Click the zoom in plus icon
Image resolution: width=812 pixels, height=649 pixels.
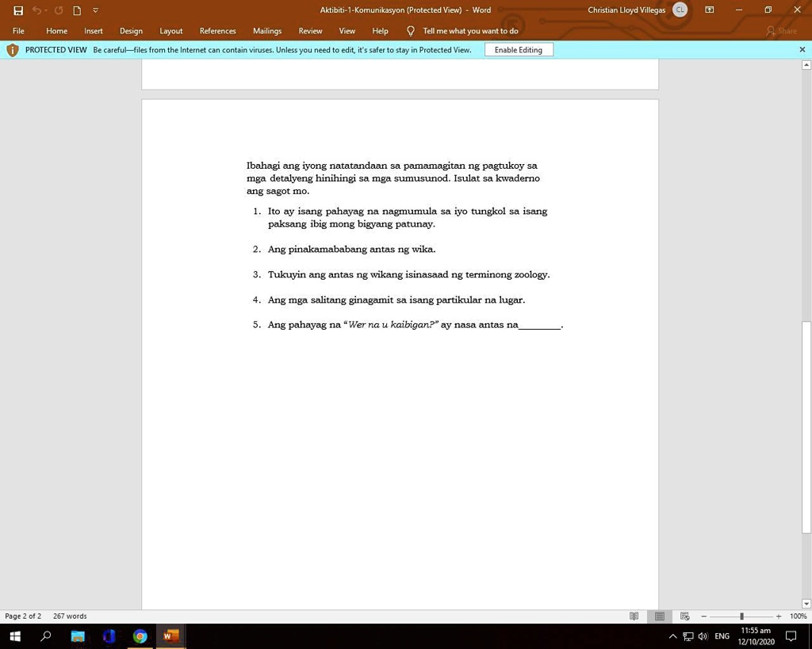pyautogui.click(x=779, y=617)
